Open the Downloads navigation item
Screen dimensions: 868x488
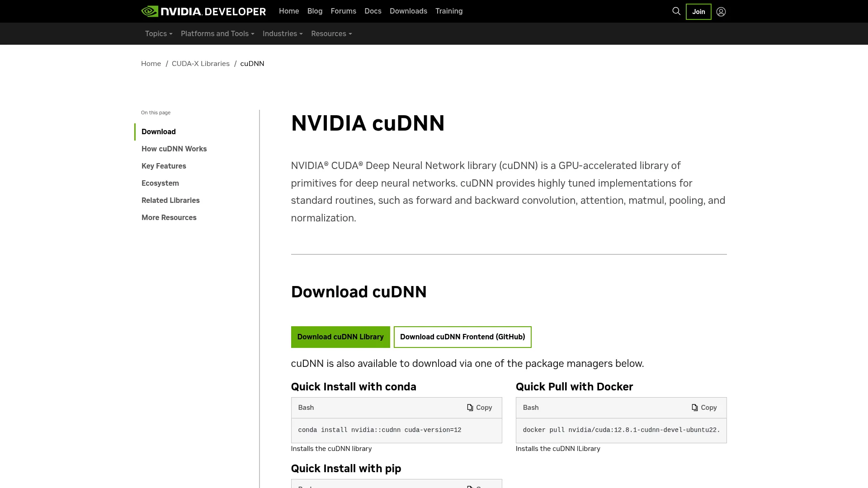(408, 11)
